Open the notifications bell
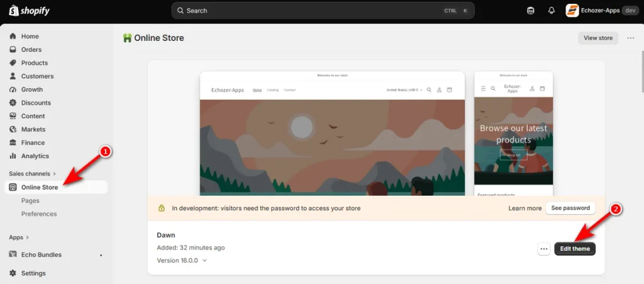 pyautogui.click(x=552, y=11)
